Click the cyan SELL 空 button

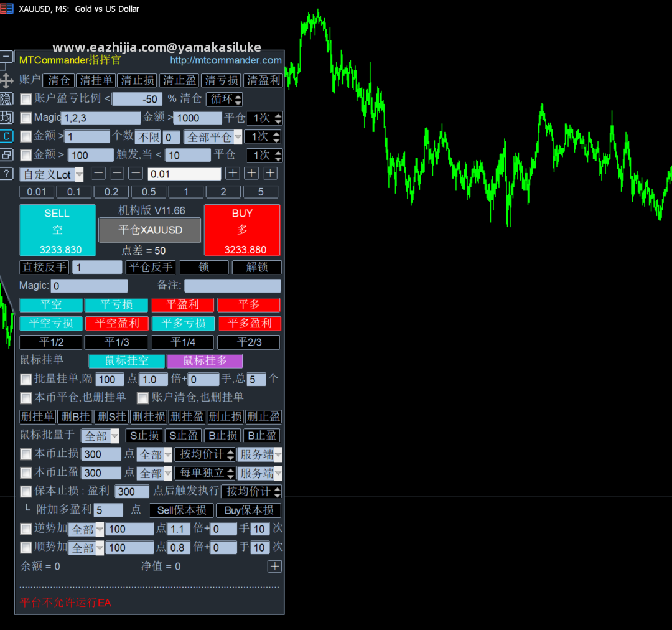coord(57,230)
